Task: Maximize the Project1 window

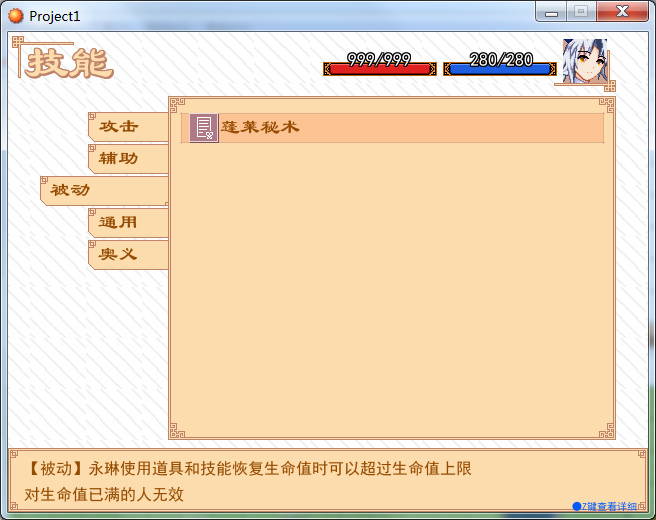Action: coord(581,12)
